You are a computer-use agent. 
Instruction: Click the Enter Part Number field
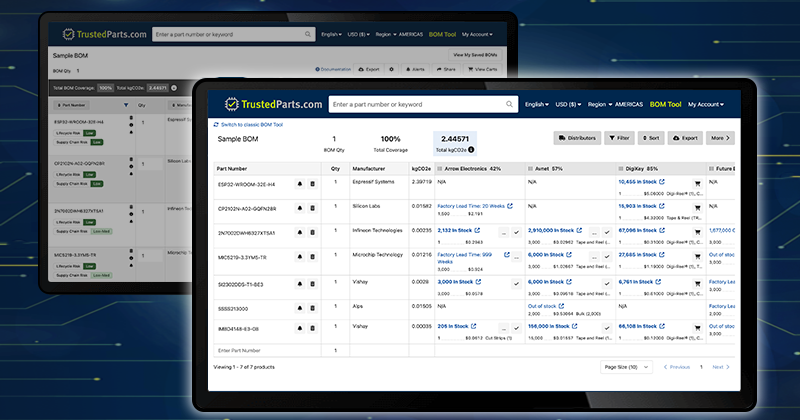coord(267,351)
